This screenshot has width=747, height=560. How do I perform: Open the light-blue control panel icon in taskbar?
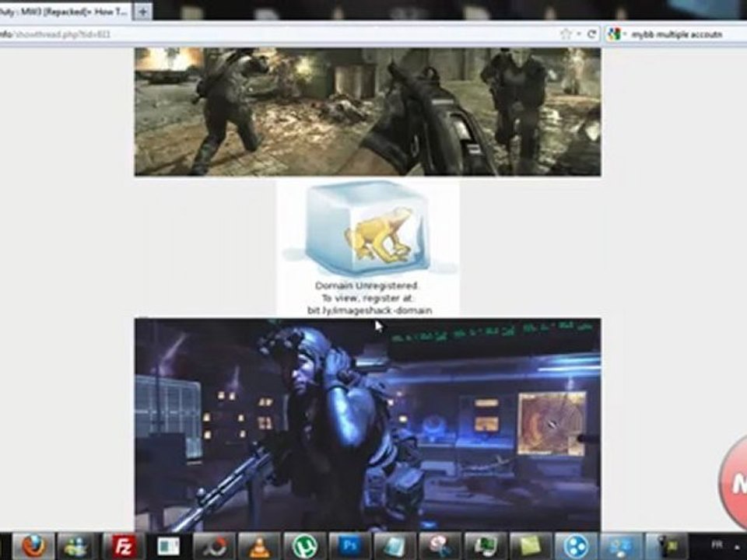click(x=621, y=546)
